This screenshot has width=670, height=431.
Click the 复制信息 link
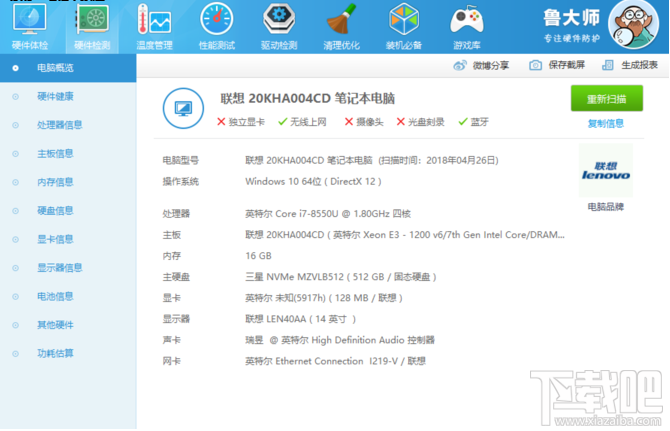[605, 124]
